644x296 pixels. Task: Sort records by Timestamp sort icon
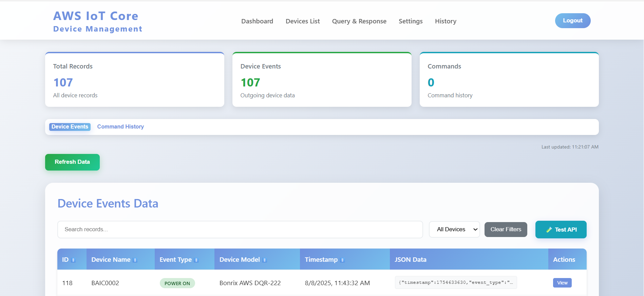click(342, 260)
